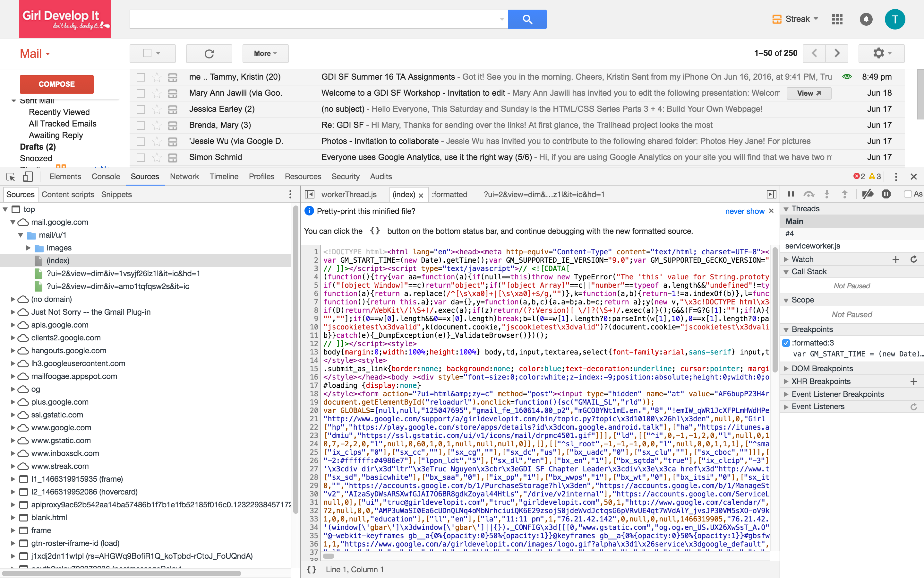This screenshot has height=578, width=924.
Task: Star the GDI SF Summer 16 email
Action: tap(157, 77)
